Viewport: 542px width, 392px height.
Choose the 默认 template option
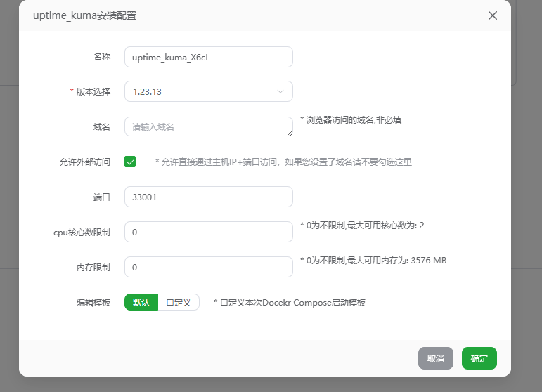click(x=141, y=302)
